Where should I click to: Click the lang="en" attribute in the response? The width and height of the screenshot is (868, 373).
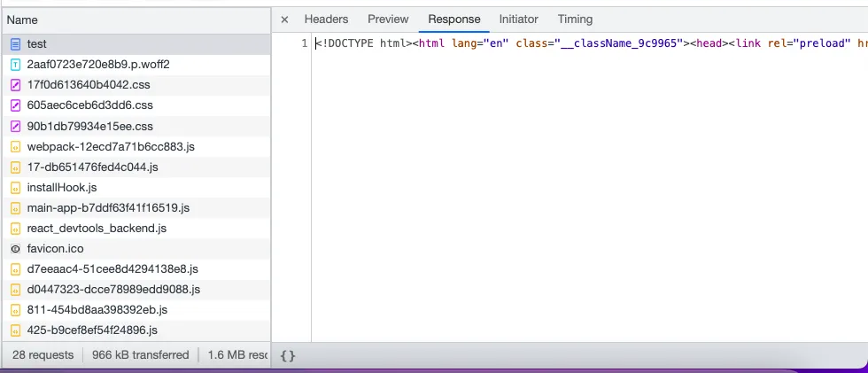tap(480, 43)
